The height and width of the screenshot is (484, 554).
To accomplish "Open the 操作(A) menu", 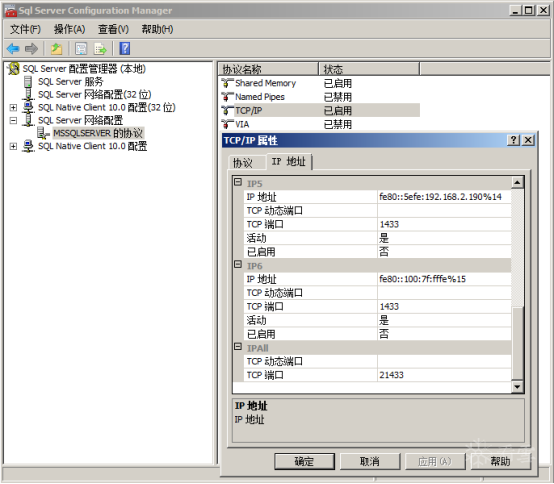I will coord(70,29).
